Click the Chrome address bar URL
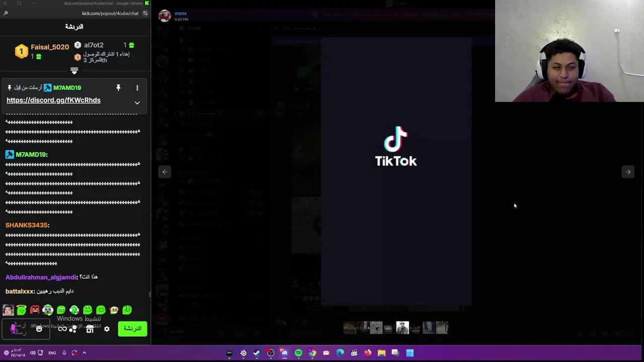Viewport: 644px width, 362px height. [110, 13]
